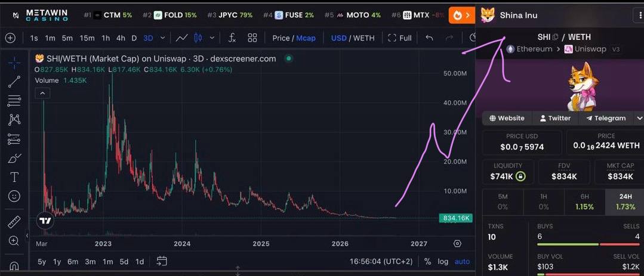Toggle chart to Mcap mode
Image resolution: width=644 pixels, height=276 pixels.
[306, 38]
